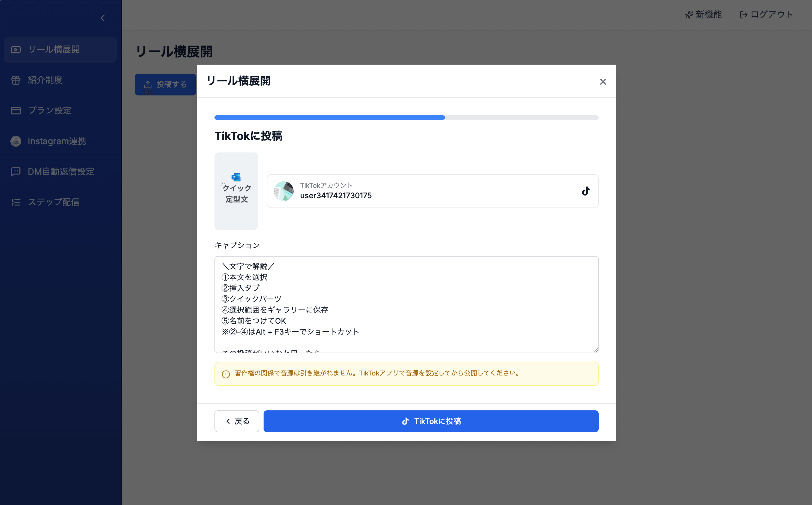Click the TikTok logo in account card
This screenshot has width=812, height=505.
point(586,191)
